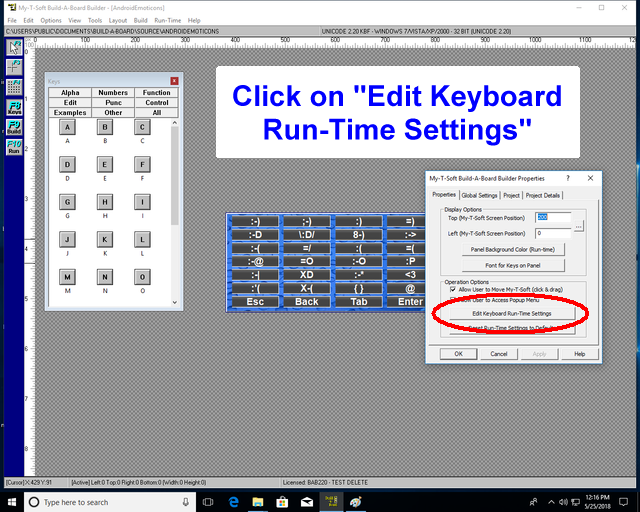
Task: Open the Layout menu
Action: pos(118,20)
